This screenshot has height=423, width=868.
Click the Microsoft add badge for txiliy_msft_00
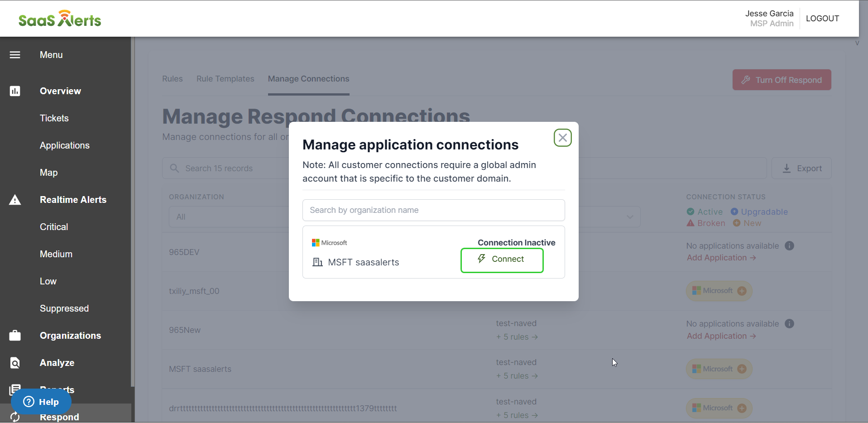coord(719,291)
